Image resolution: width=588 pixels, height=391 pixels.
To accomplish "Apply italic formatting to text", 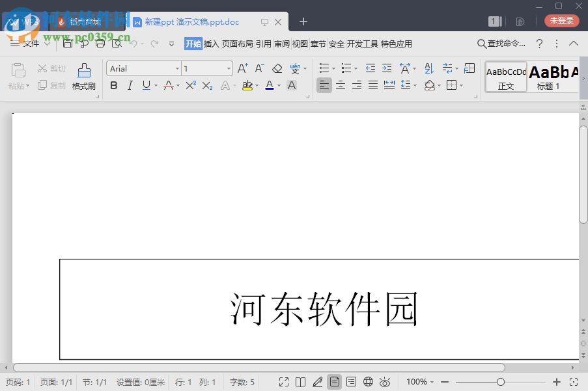I will click(x=130, y=85).
